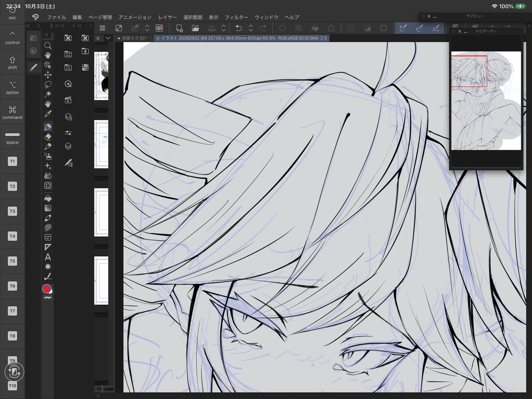Toggle the command modifier key

point(12,113)
